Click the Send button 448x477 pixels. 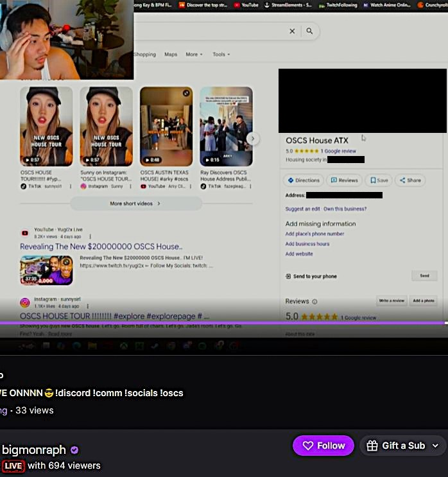point(424,275)
